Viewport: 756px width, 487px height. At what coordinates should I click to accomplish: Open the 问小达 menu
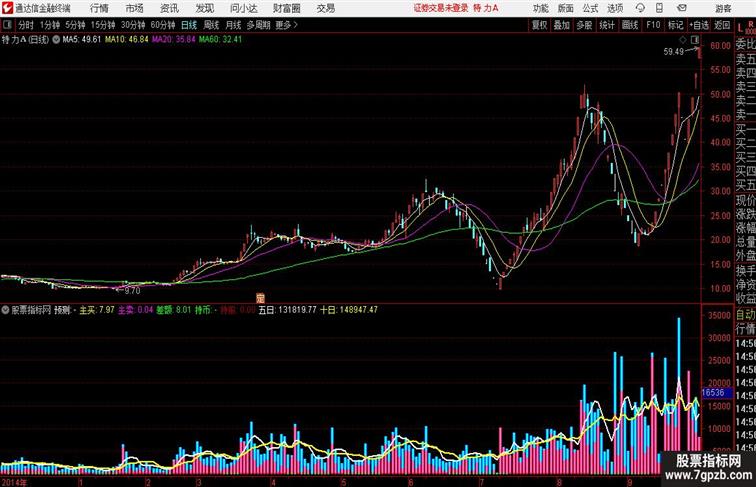243,8
